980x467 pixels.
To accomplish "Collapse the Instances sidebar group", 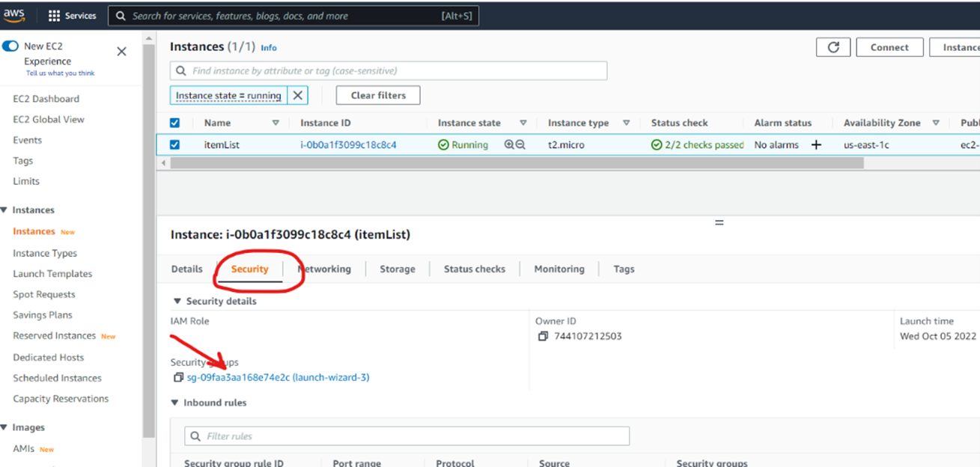I will coord(4,210).
